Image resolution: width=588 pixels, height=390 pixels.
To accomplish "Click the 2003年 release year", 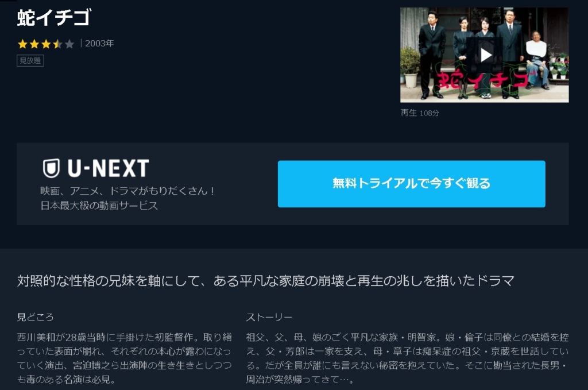I will 99,44.
